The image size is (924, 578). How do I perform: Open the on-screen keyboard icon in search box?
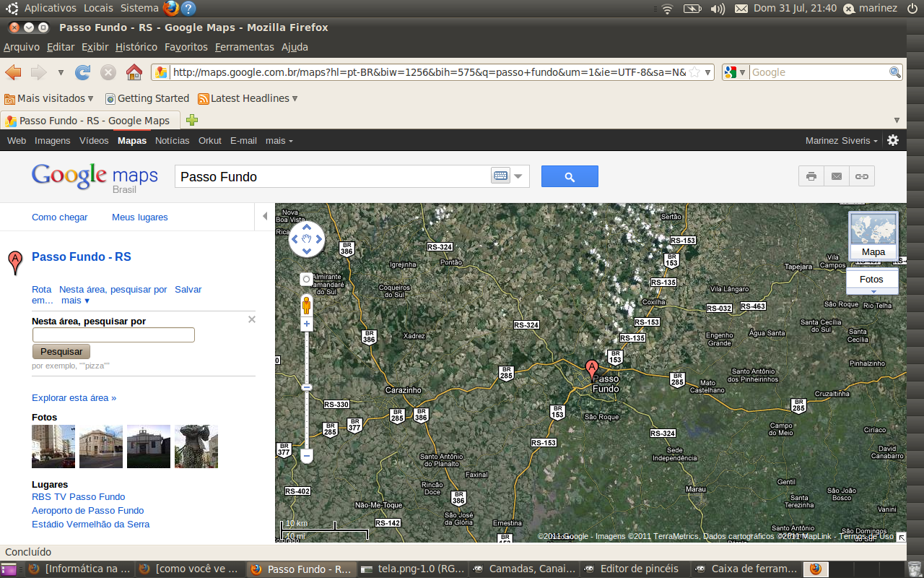tap(500, 176)
